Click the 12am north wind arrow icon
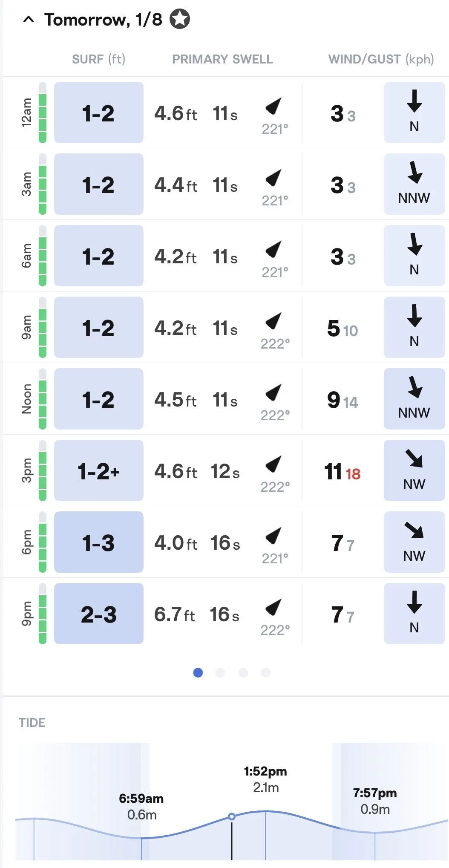Viewport: 449px width, 868px height. click(x=414, y=101)
